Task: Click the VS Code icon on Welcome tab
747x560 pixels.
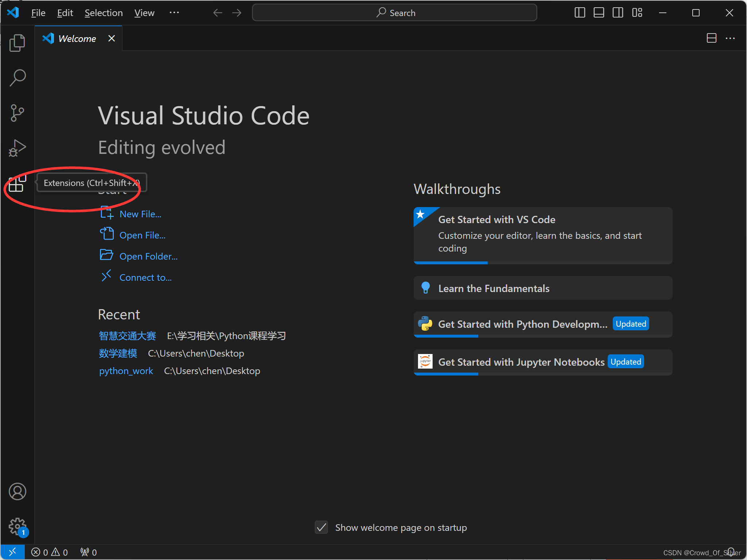Action: tap(48, 38)
